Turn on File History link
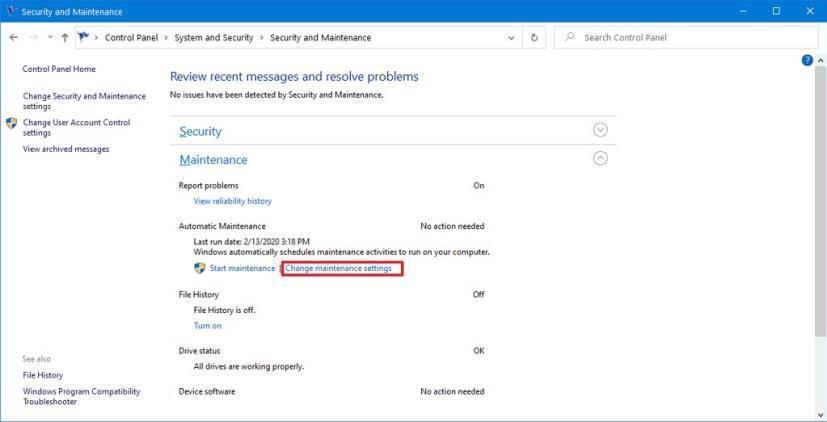 coord(207,325)
